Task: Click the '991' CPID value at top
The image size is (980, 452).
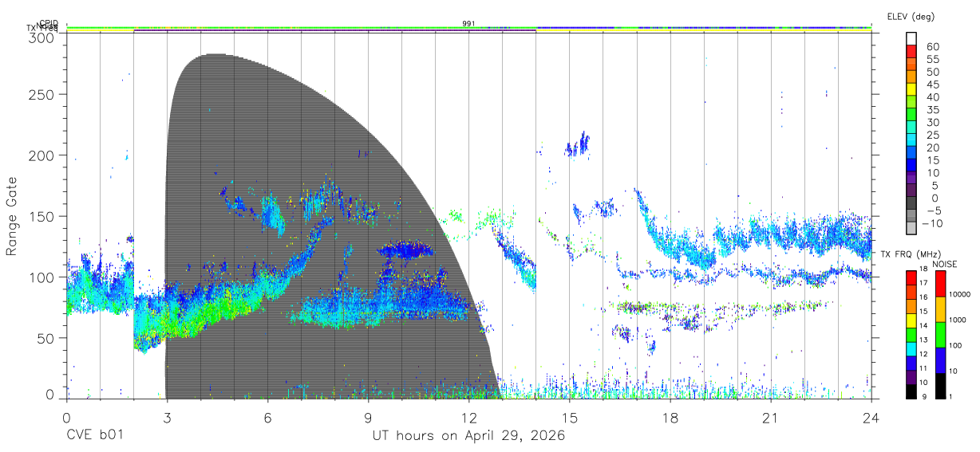Action: point(468,23)
